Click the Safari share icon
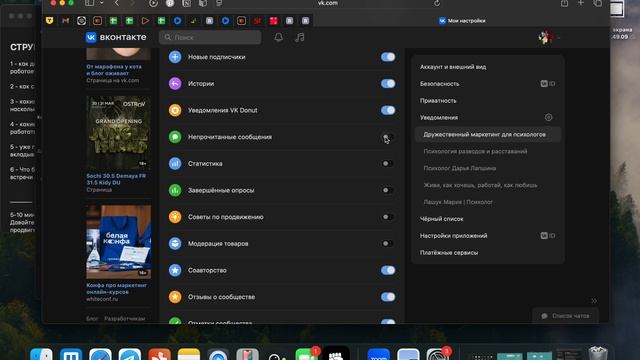 coord(564,3)
